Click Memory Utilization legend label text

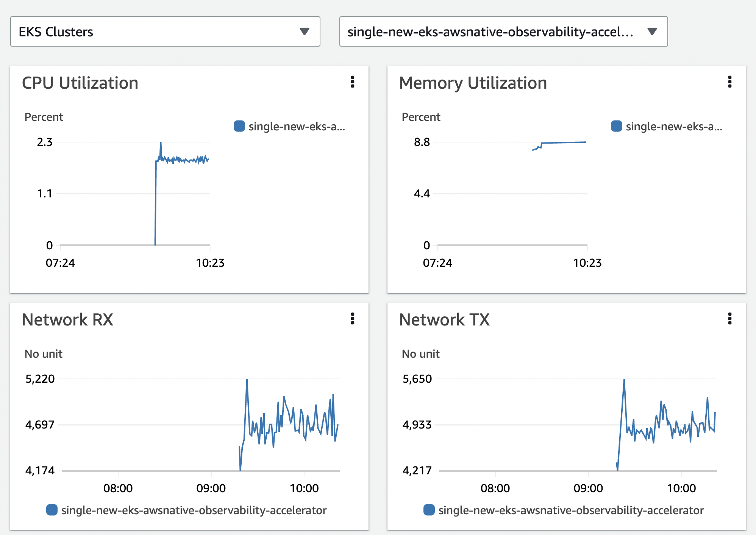(674, 127)
